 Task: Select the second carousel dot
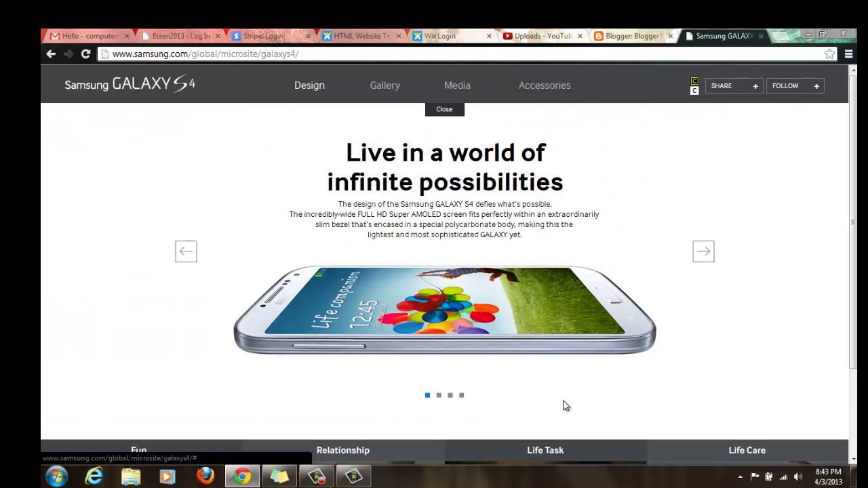439,395
